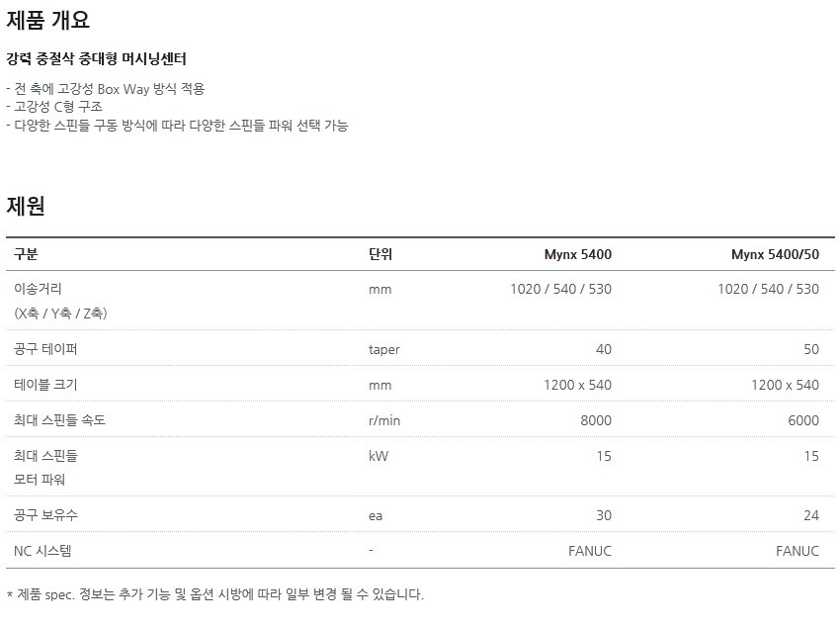Click the 테이블 크기 row label
Screen dimensions: 840x628
(45, 385)
